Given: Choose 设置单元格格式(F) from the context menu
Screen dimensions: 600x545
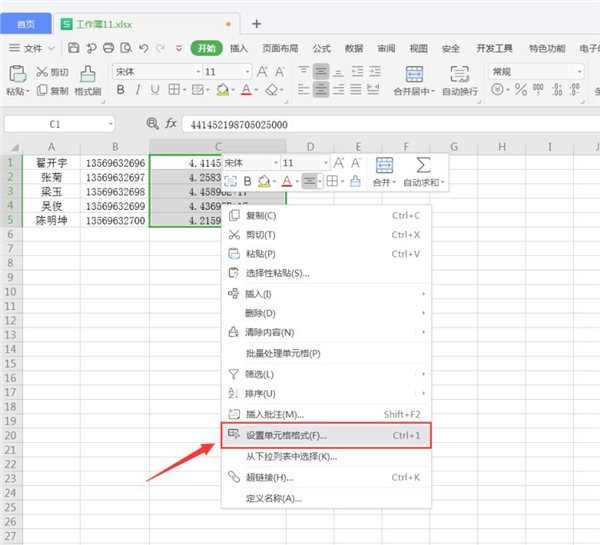Looking at the screenshot, I should click(286, 436).
